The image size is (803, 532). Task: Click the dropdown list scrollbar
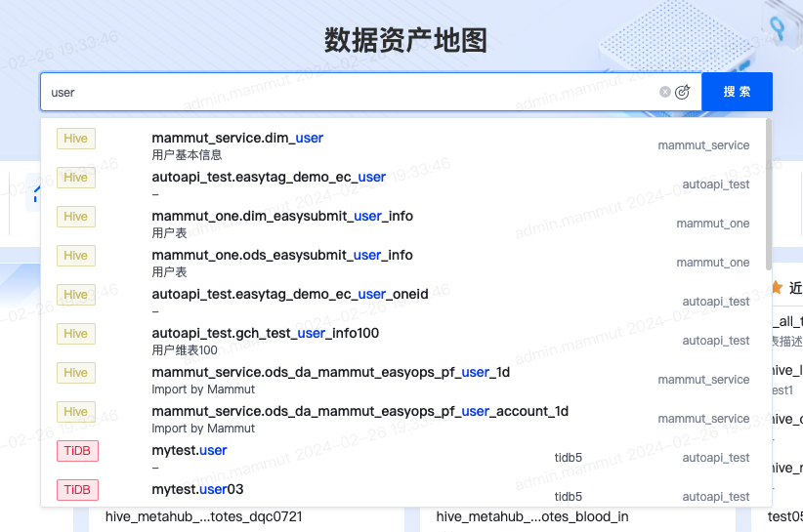tap(768, 194)
